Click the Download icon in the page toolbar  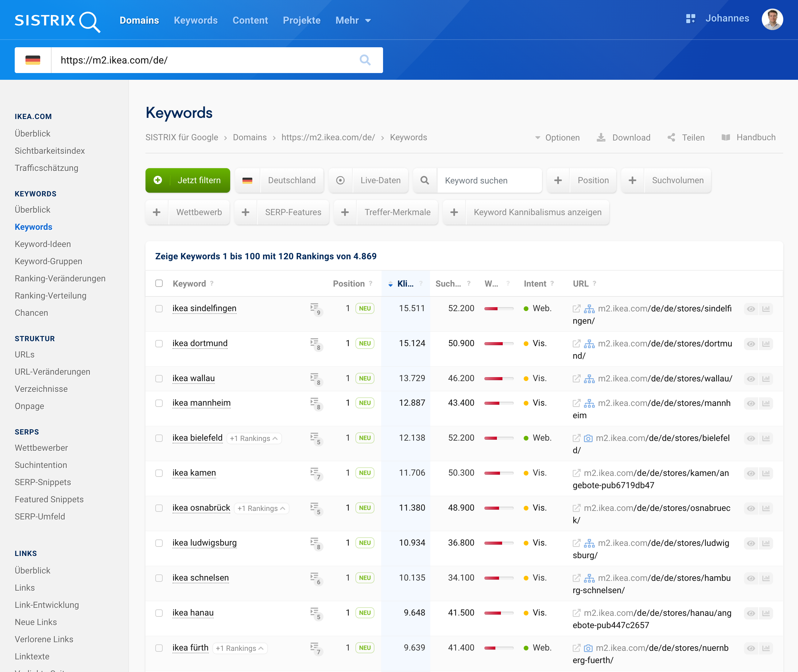[x=601, y=137]
